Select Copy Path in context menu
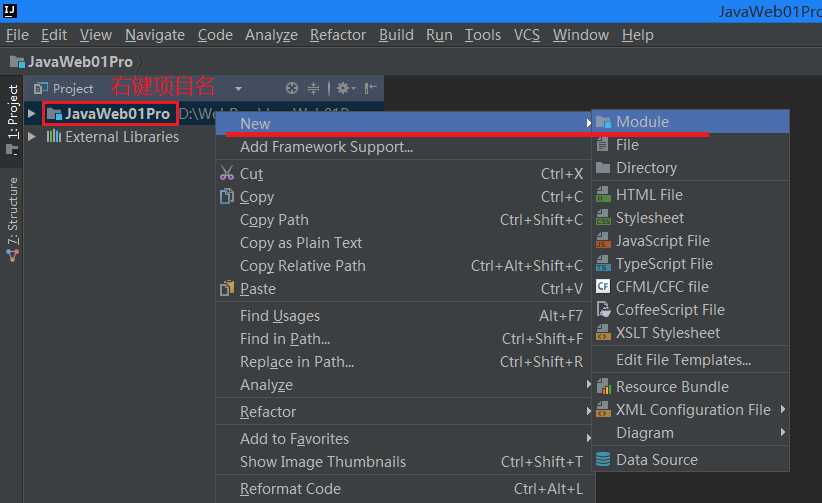Viewport: 822px width, 503px height. pyautogui.click(x=403, y=220)
